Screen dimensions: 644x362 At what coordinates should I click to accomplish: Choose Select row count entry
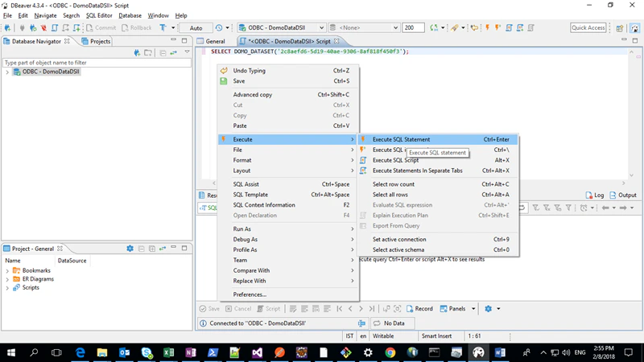click(437, 184)
